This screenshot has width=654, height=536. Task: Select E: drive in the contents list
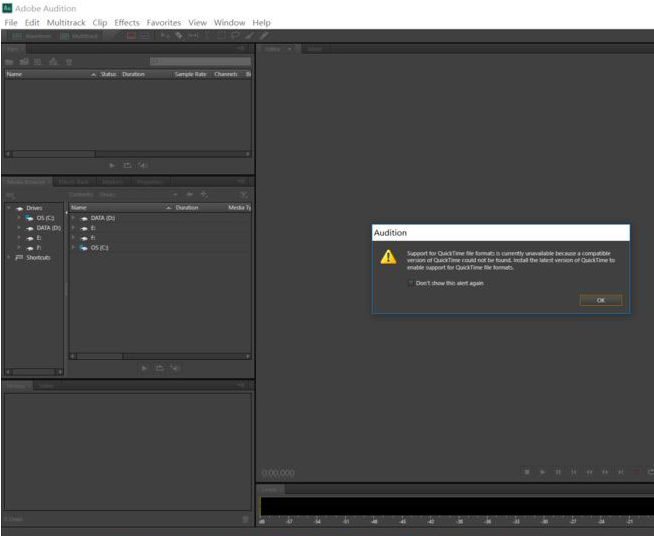93,228
